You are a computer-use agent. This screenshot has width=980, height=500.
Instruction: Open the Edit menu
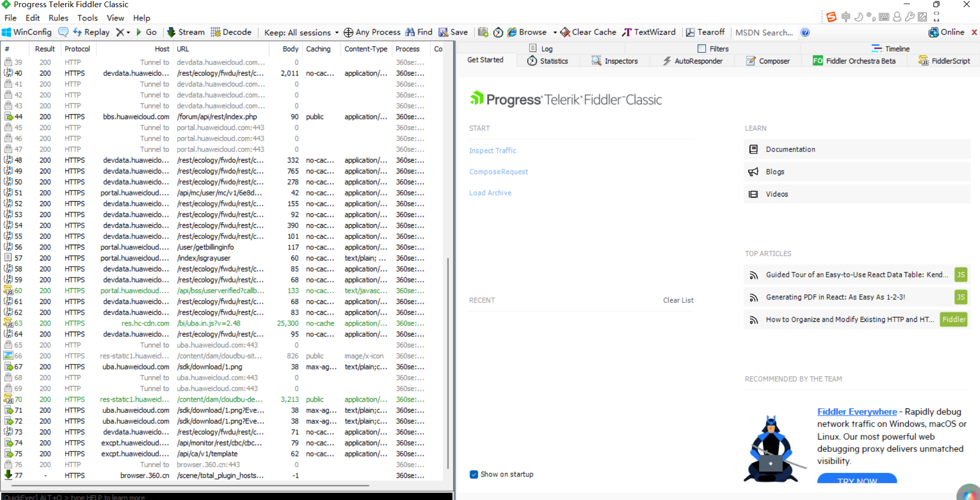(33, 18)
